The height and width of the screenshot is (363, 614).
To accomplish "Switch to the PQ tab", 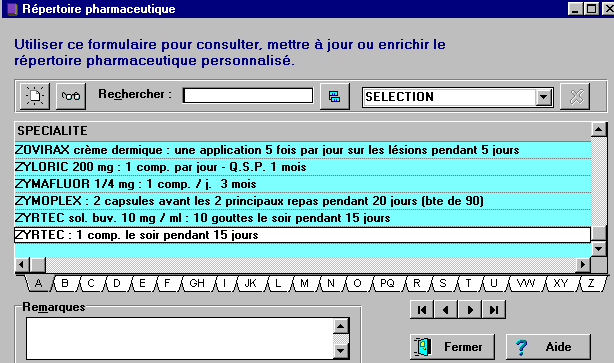I will click(x=387, y=283).
